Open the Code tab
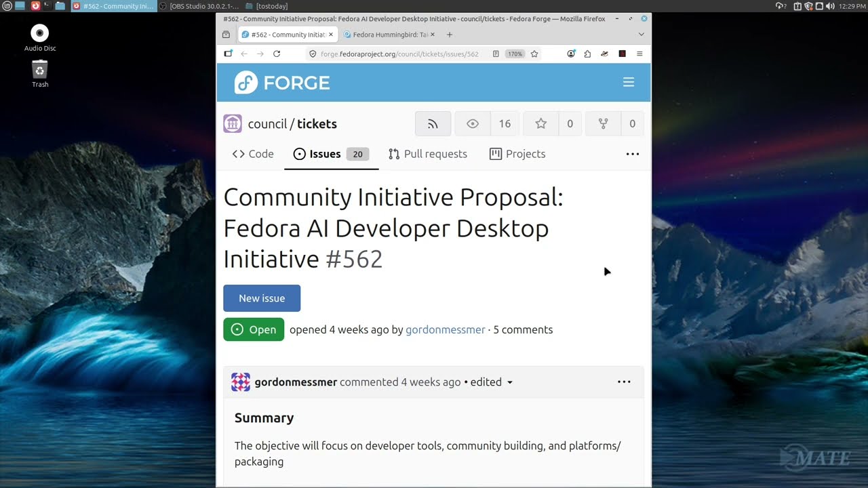 (253, 154)
